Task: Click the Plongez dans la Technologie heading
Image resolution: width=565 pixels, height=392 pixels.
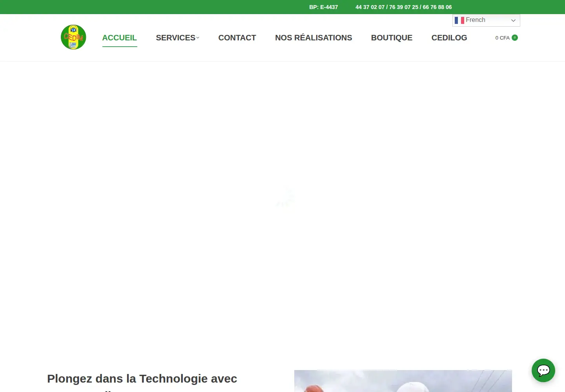Action: [x=142, y=381]
